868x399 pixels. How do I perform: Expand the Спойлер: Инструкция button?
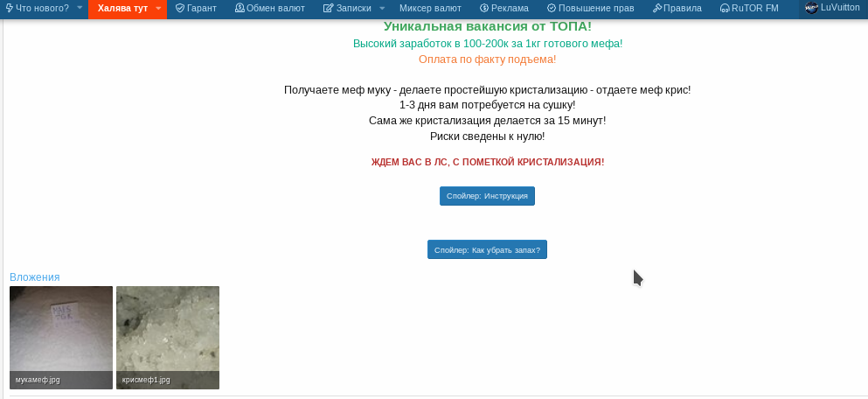pyautogui.click(x=487, y=196)
